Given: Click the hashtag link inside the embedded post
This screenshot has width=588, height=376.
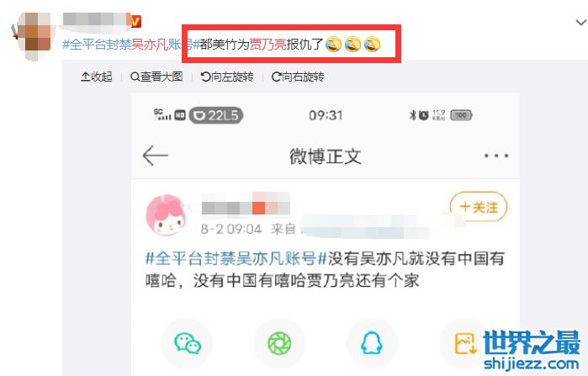Looking at the screenshot, I should point(236,259).
